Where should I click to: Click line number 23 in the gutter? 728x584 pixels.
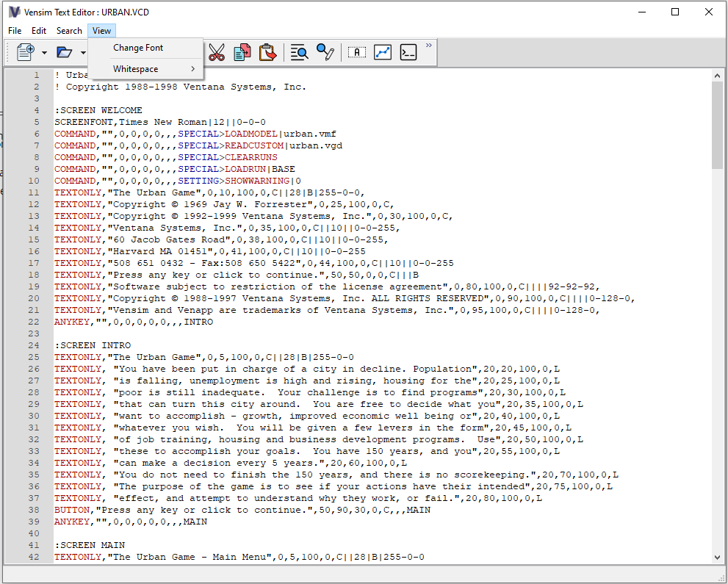[34, 334]
